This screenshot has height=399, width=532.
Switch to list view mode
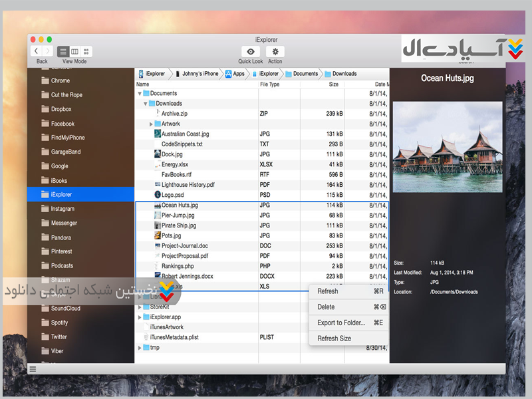click(63, 51)
